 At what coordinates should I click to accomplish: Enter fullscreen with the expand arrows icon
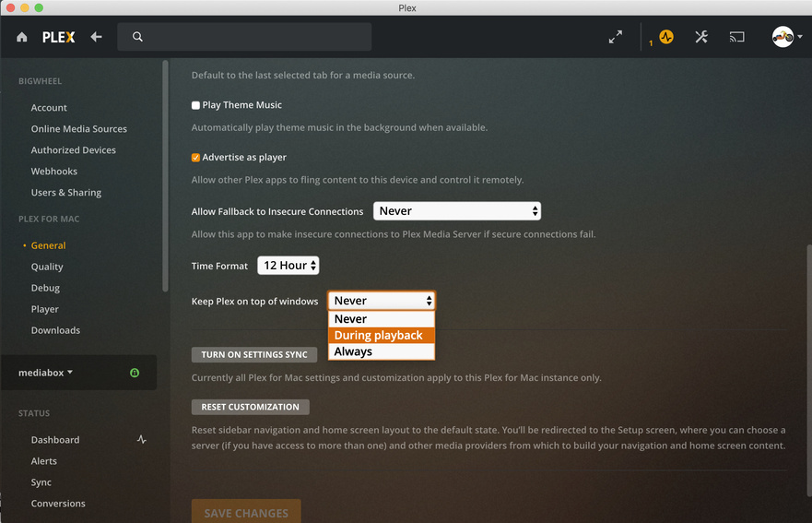click(615, 37)
